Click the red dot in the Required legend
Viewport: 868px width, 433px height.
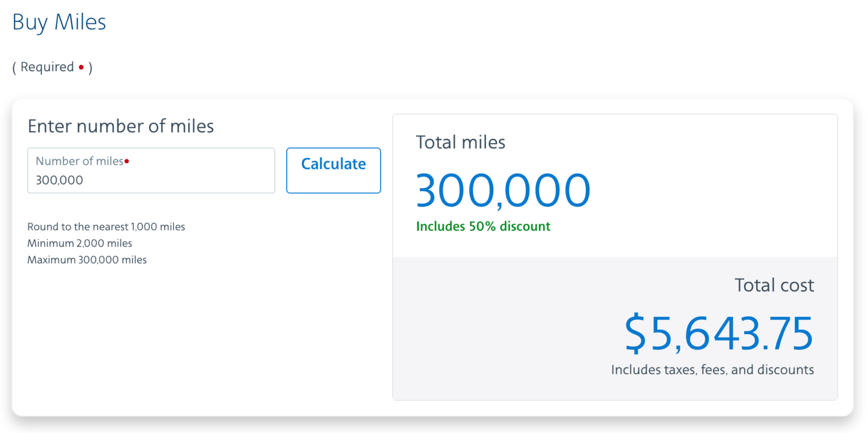(81, 67)
